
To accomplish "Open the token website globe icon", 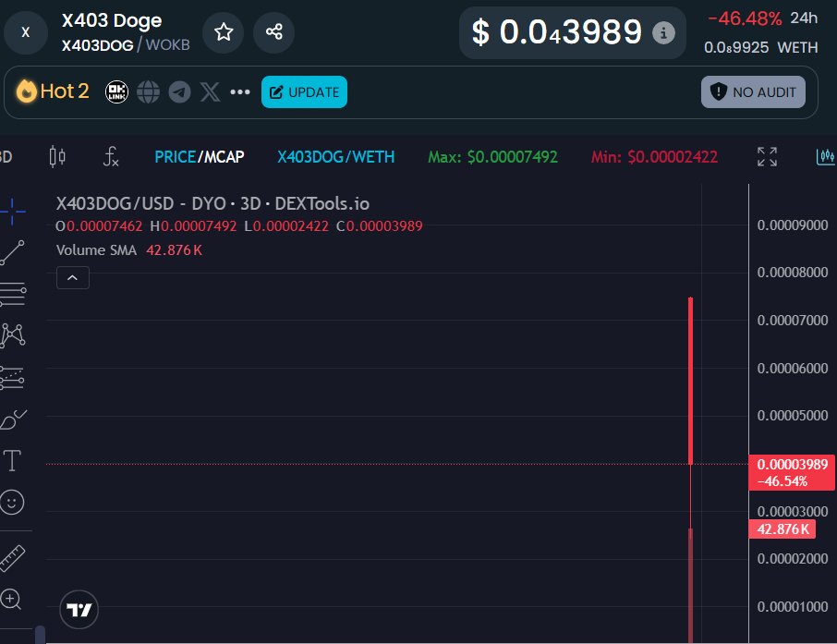I will 148,91.
